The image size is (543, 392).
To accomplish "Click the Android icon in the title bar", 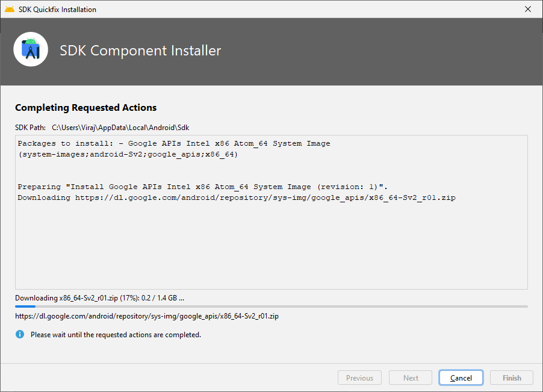I will click(10, 9).
